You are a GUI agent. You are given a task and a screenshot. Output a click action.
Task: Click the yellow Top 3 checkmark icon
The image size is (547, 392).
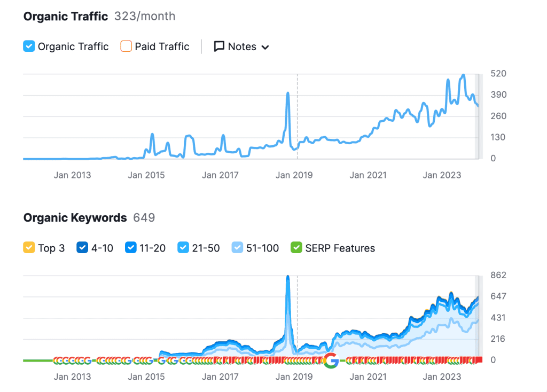click(29, 248)
